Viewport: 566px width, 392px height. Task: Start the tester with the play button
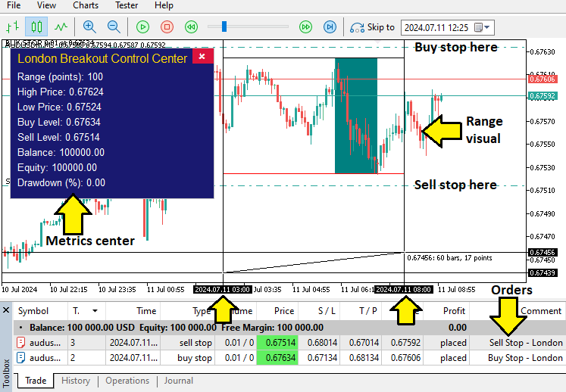[142, 27]
